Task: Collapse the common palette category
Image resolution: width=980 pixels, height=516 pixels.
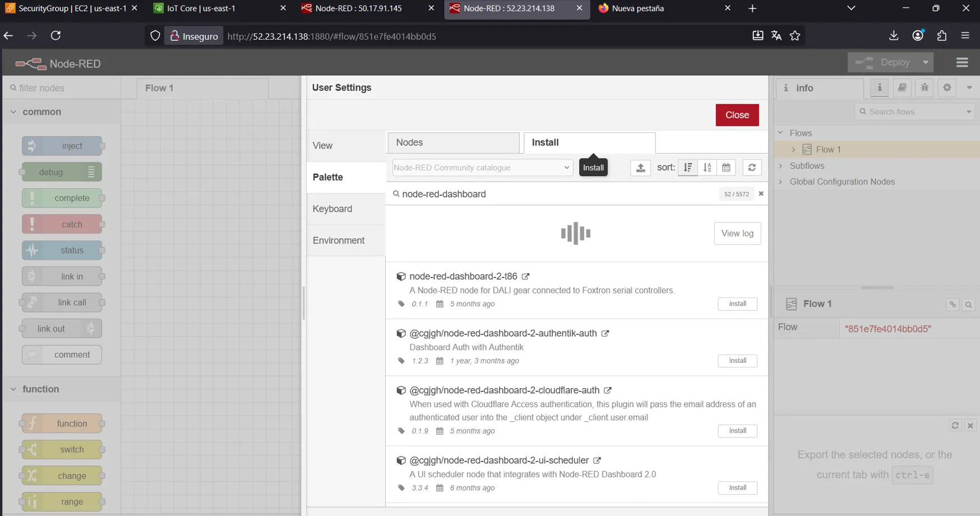Action: click(x=13, y=112)
